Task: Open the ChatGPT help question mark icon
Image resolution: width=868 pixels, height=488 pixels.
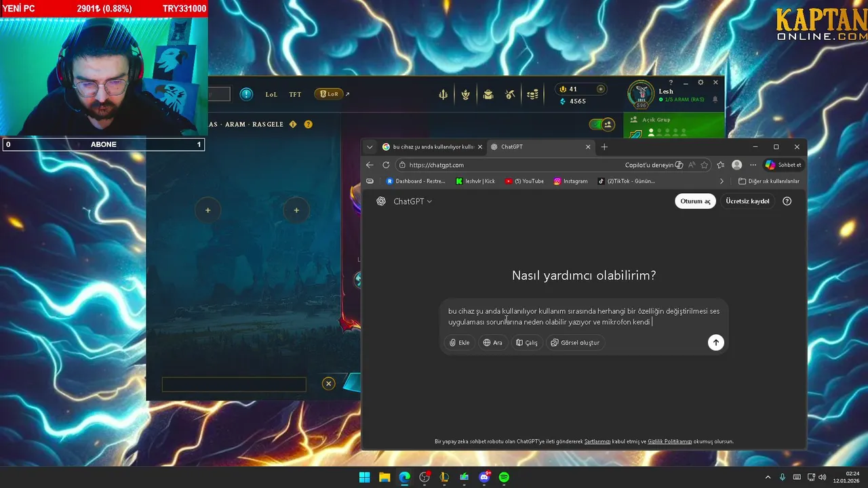Action: 787,201
